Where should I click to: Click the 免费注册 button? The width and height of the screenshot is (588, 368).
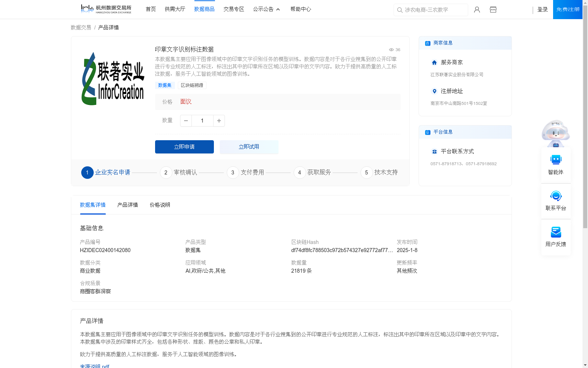568,10
